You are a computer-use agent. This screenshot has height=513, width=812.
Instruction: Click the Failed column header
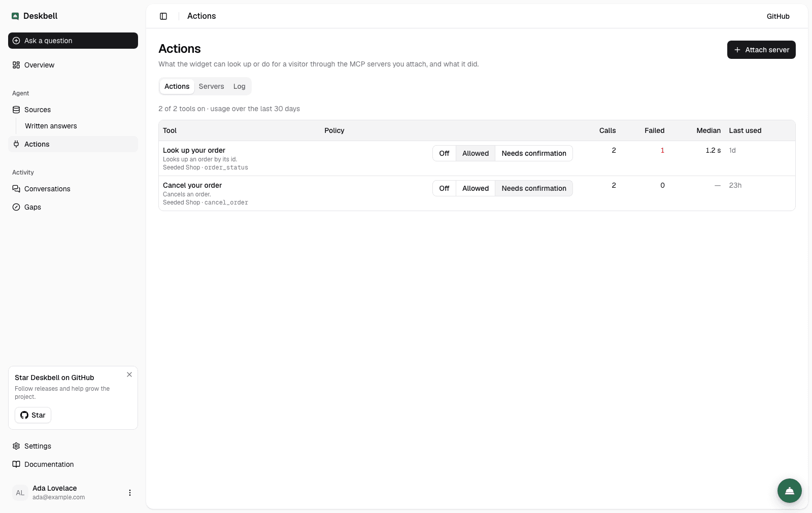(655, 130)
